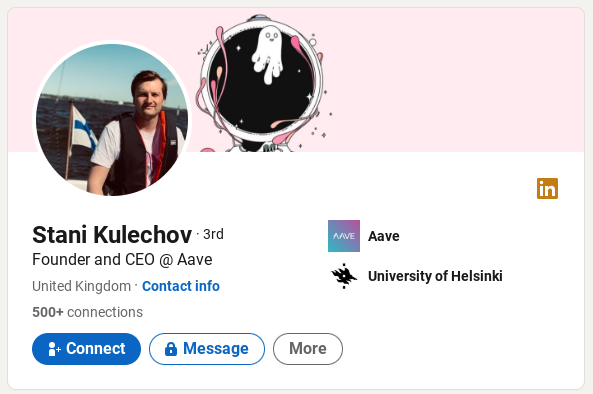Click the 3rd degree connection badge

click(x=213, y=234)
